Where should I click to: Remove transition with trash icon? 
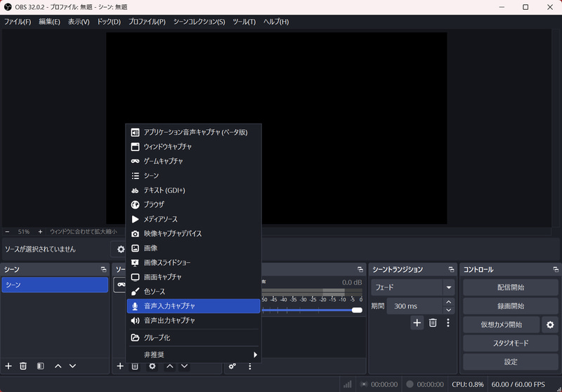coord(433,322)
